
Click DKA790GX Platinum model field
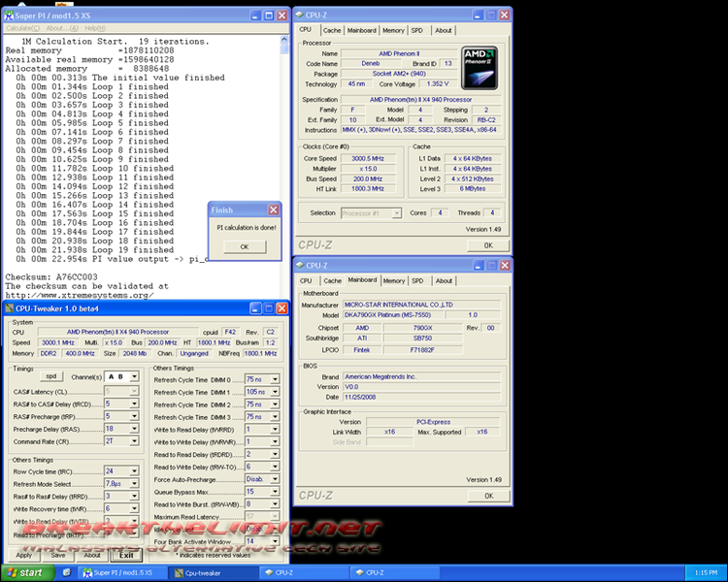tap(393, 315)
